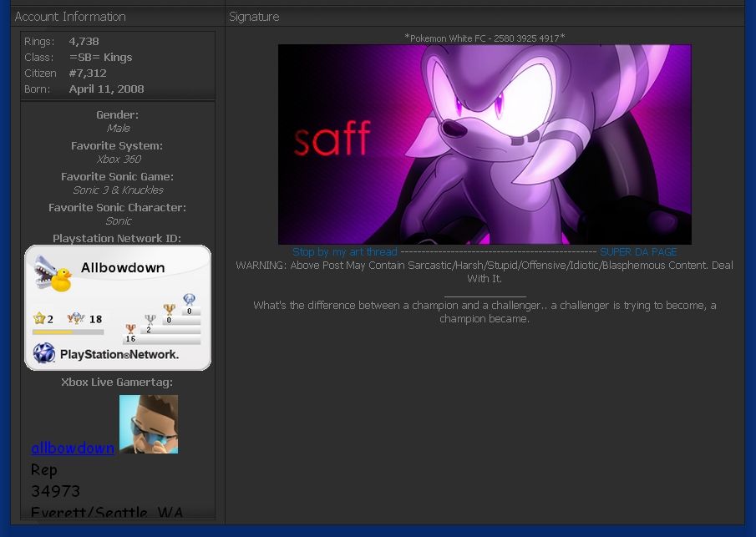Click the total trophies icon beside 18
This screenshot has width=756, height=537.
(x=76, y=318)
